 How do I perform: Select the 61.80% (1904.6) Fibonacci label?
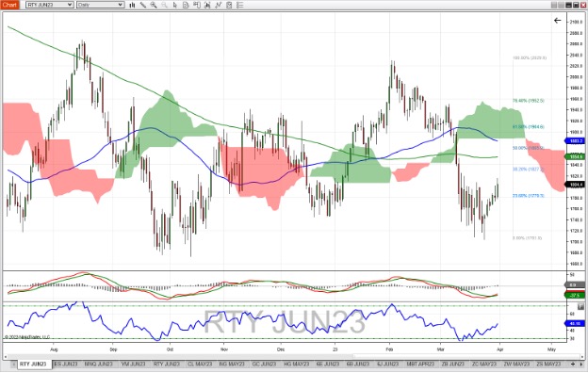tap(529, 127)
